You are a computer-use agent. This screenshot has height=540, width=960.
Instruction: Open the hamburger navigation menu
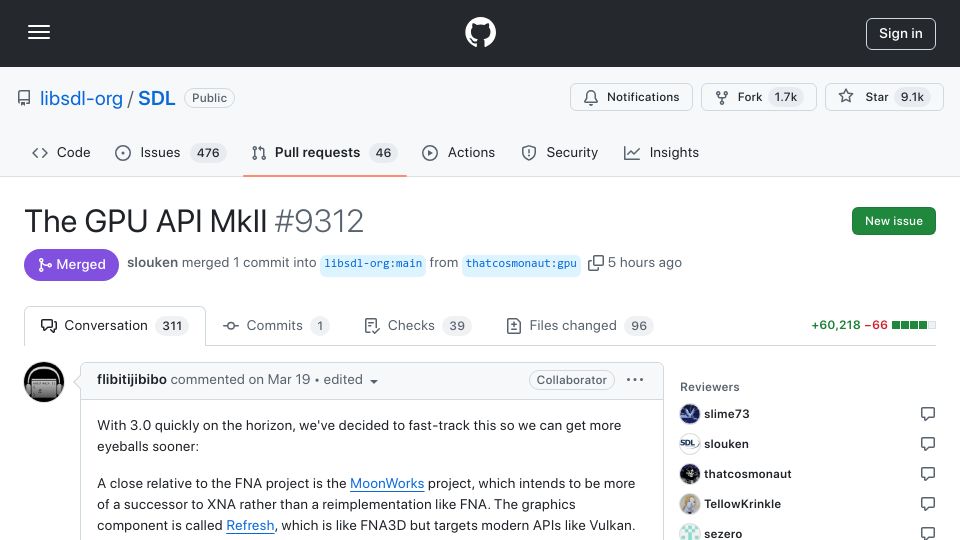pos(39,32)
